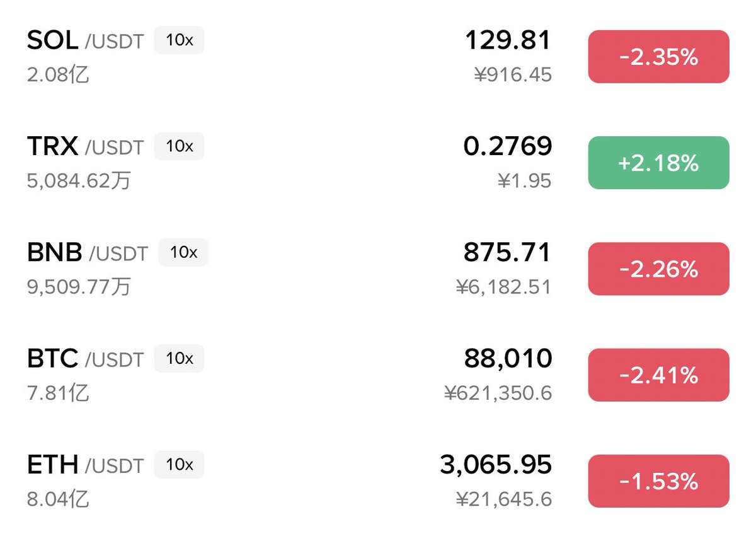Click the red -2.35% SOL change button
Viewport: 756px width, 536px height.
pos(658,57)
